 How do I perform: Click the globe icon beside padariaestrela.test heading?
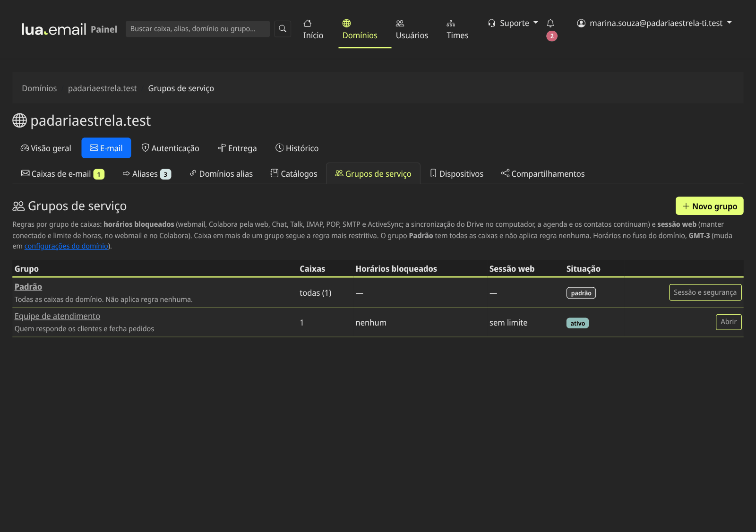pos(19,120)
